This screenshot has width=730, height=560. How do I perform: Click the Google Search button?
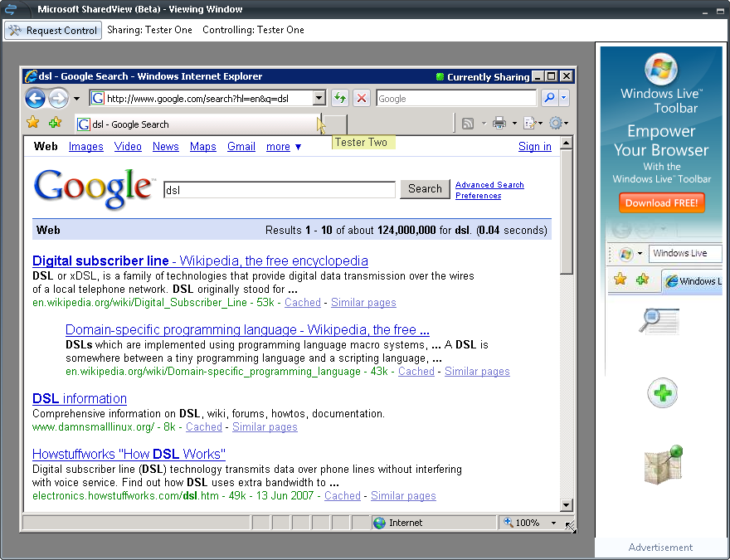[425, 188]
